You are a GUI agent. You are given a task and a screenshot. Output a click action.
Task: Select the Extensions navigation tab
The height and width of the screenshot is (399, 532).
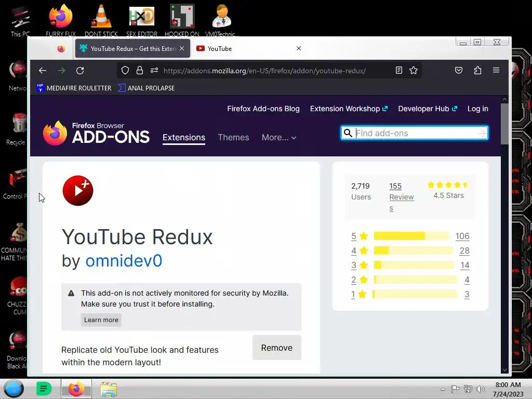click(184, 137)
